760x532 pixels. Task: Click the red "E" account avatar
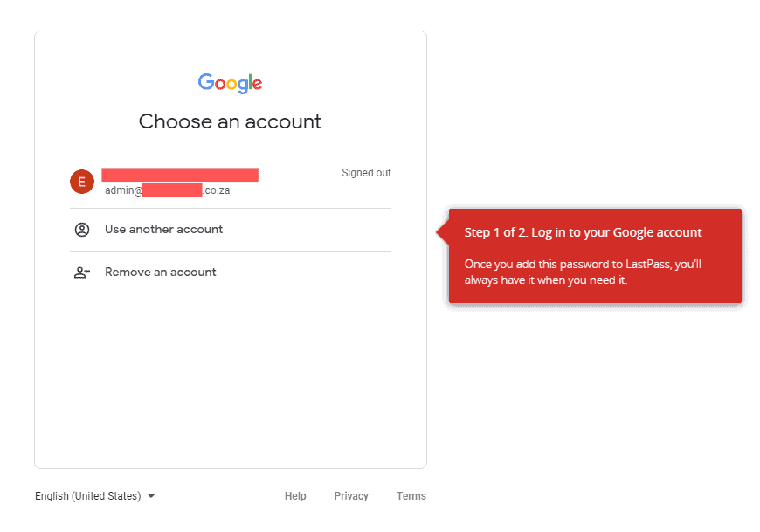point(82,182)
